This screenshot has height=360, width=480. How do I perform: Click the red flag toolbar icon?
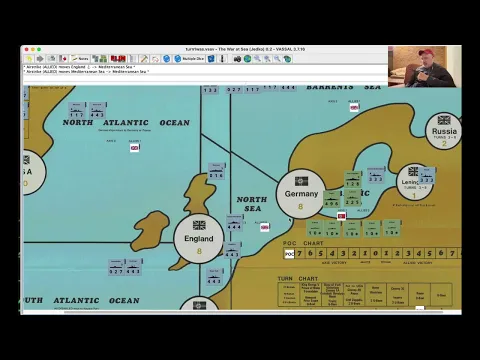[63, 59]
